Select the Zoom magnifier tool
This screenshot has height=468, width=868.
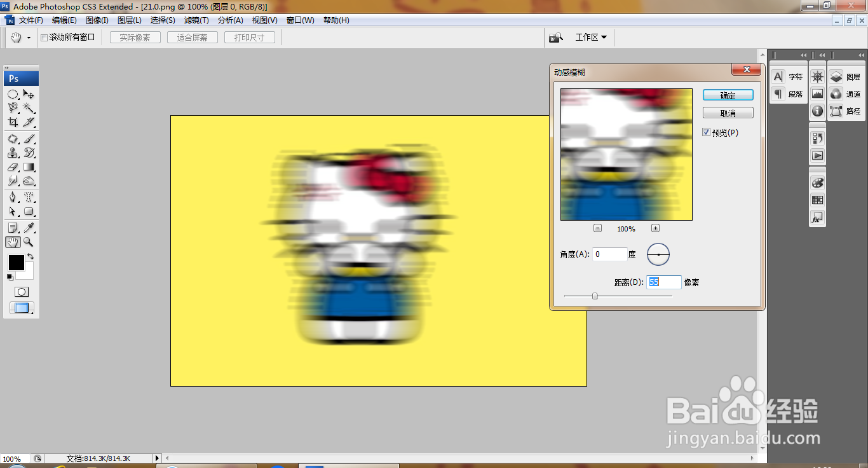[x=29, y=242]
